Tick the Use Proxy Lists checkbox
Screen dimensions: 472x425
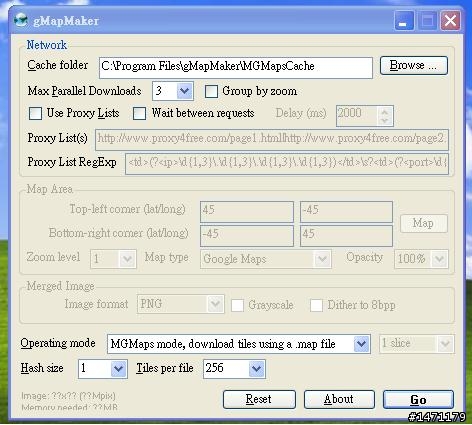tap(35, 113)
